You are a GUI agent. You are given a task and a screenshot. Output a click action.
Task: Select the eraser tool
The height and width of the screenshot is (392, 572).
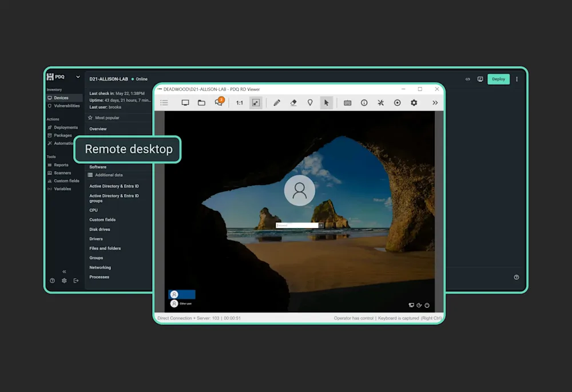coord(293,103)
